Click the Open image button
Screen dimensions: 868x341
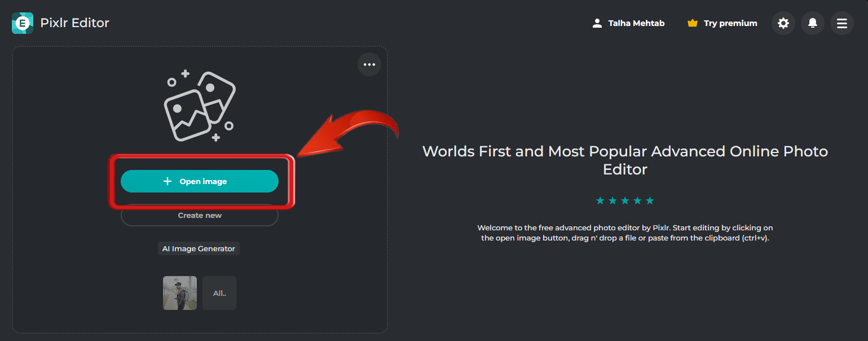click(x=200, y=181)
